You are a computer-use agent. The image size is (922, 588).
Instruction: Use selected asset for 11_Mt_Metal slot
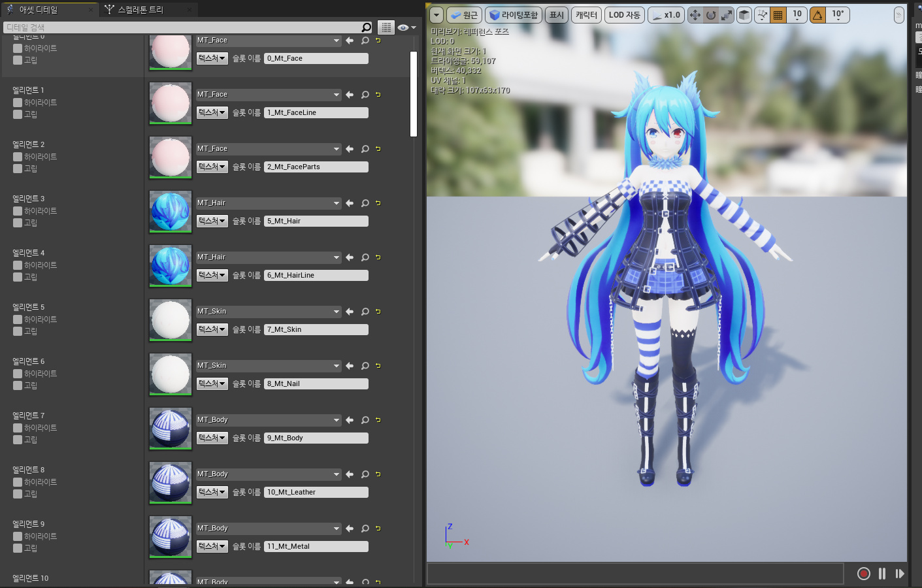tap(350, 529)
